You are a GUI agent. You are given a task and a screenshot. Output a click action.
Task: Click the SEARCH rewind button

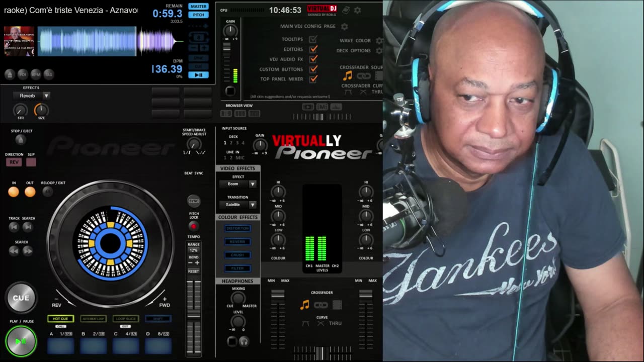click(x=14, y=250)
